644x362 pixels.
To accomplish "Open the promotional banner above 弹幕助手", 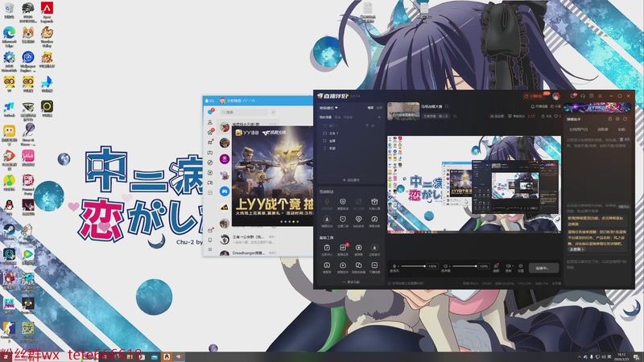I will tap(597, 108).
